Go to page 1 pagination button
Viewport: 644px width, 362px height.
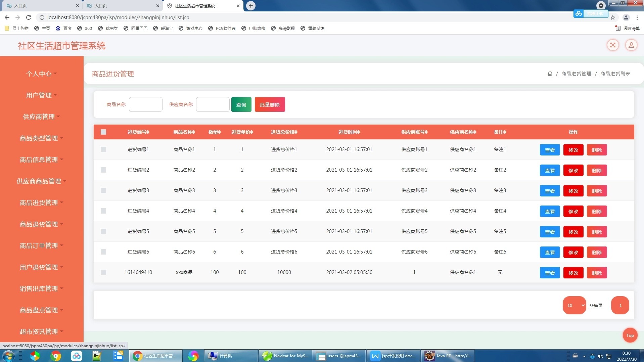620,305
